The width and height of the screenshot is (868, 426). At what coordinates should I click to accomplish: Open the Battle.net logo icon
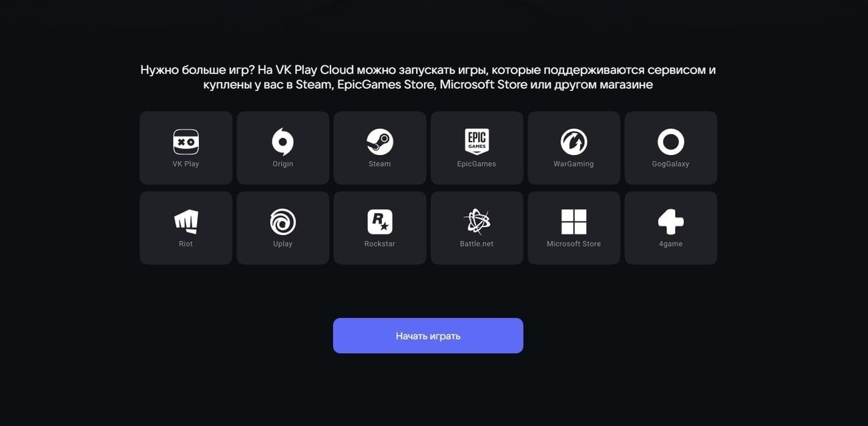pyautogui.click(x=477, y=222)
